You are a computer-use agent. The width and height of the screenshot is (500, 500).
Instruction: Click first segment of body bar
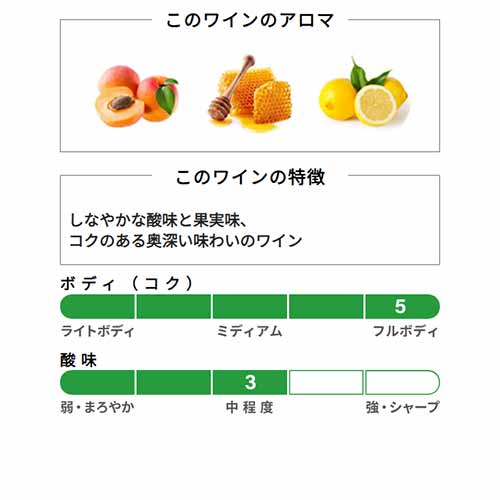pyautogui.click(x=97, y=306)
